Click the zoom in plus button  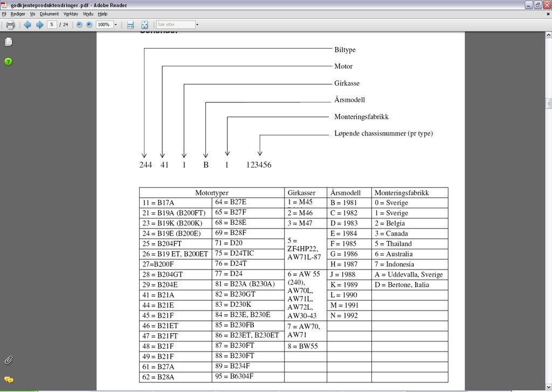pos(89,25)
